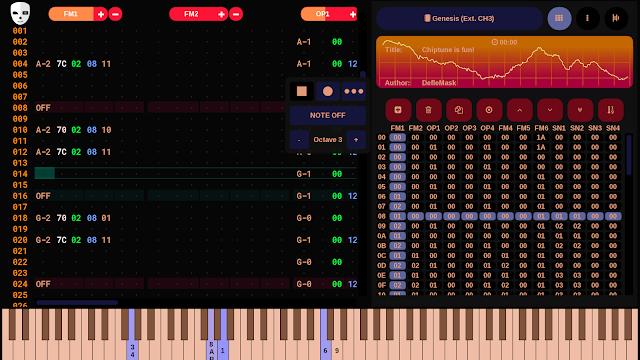Edit the author field 'DefleMask'

click(439, 83)
